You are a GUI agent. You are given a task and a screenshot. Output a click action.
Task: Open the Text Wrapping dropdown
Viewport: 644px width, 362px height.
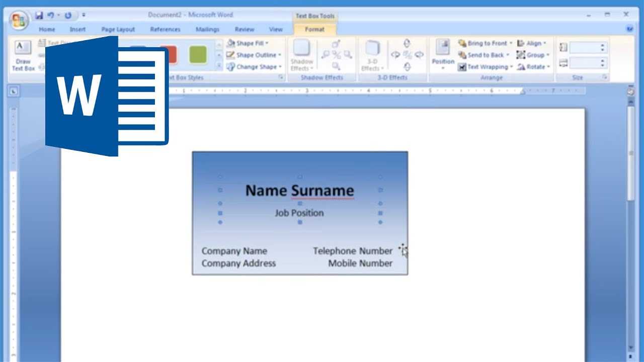point(486,67)
